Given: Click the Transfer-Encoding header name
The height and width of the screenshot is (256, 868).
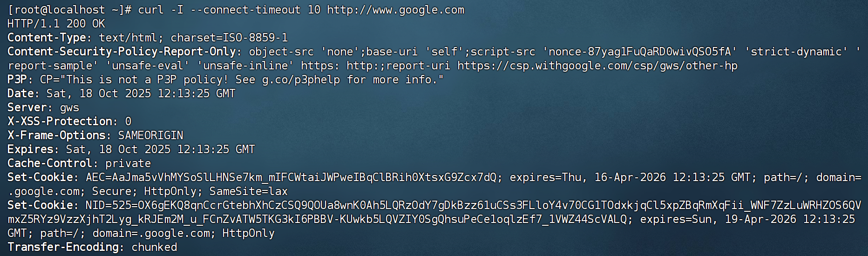Looking at the screenshot, I should [63, 247].
